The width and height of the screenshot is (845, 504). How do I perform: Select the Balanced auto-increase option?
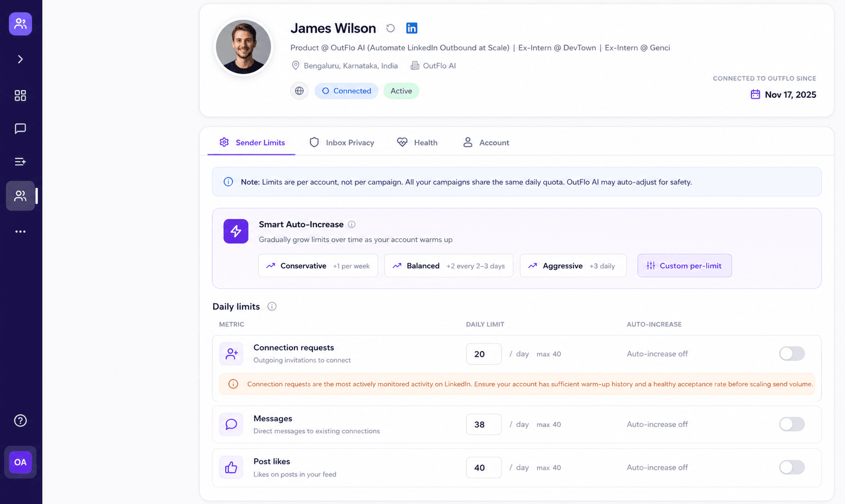pos(449,266)
